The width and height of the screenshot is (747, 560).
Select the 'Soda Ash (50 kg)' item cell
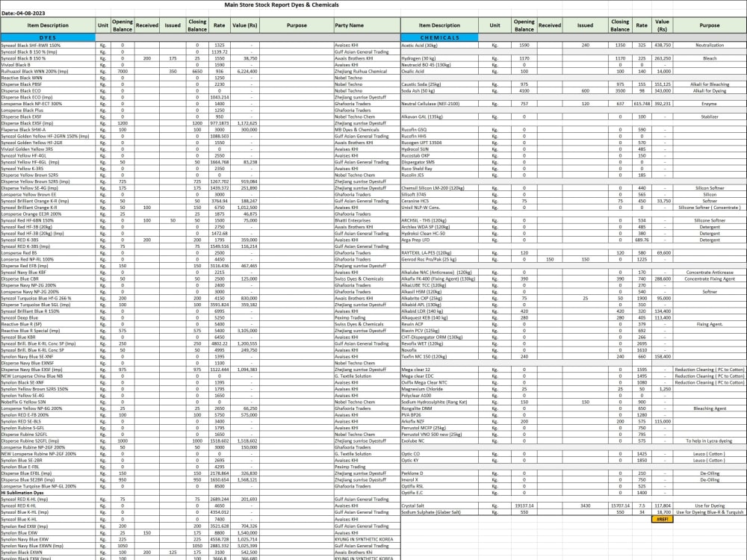pos(440,91)
